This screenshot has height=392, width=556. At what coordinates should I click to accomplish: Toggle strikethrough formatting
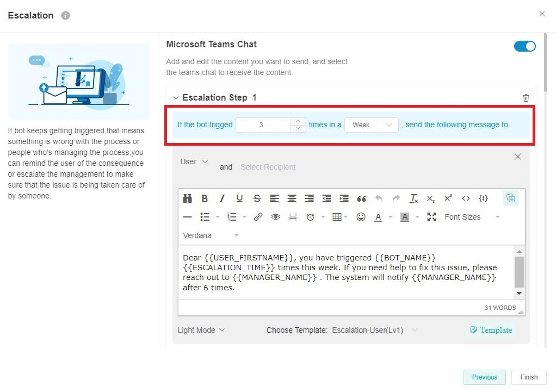pyautogui.click(x=257, y=198)
